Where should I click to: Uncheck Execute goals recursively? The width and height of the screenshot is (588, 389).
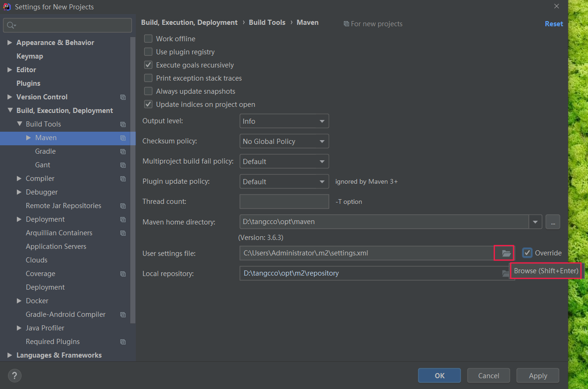(x=148, y=65)
